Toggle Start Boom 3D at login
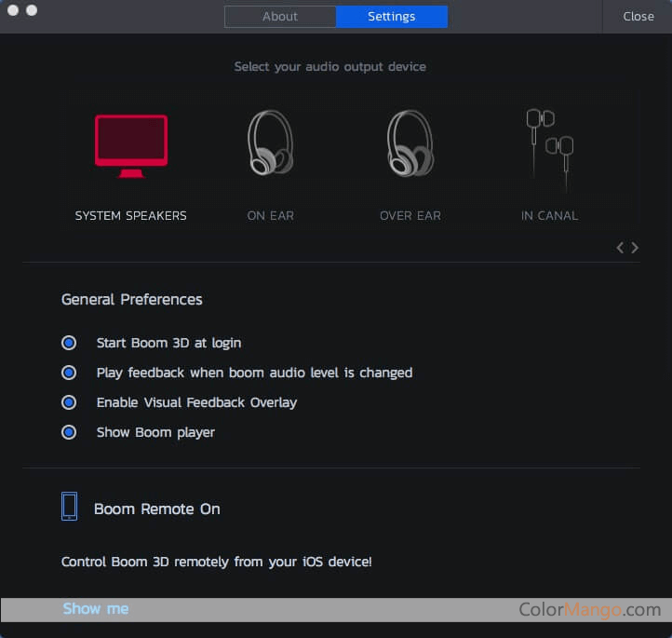This screenshot has width=672, height=638. point(69,343)
